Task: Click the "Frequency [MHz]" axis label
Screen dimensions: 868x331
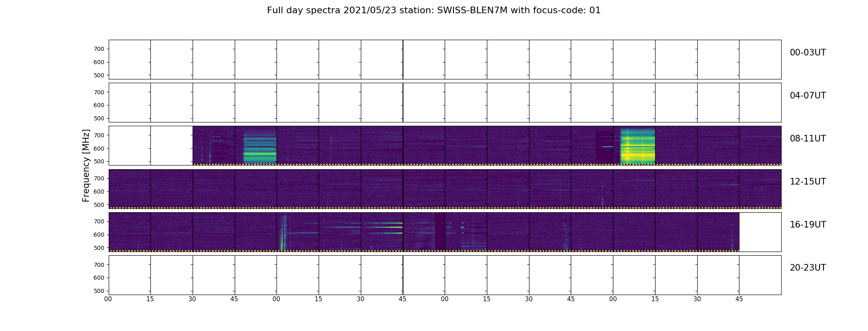Action: click(86, 165)
